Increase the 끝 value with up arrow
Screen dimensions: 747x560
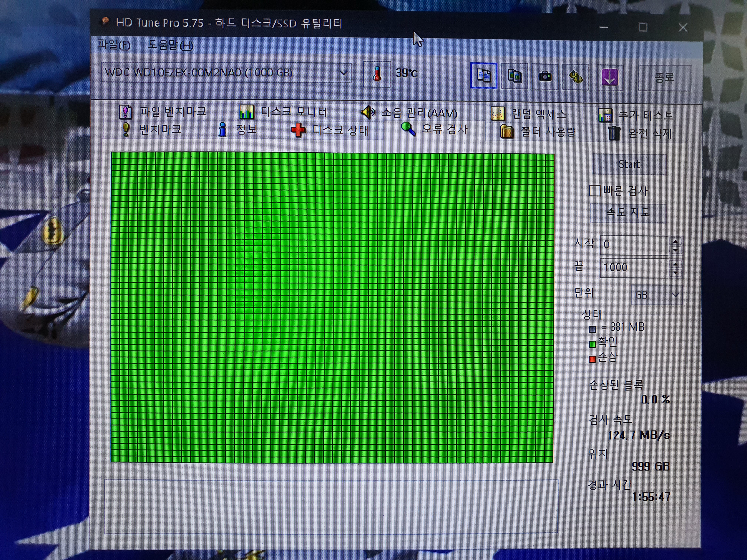[x=675, y=264]
